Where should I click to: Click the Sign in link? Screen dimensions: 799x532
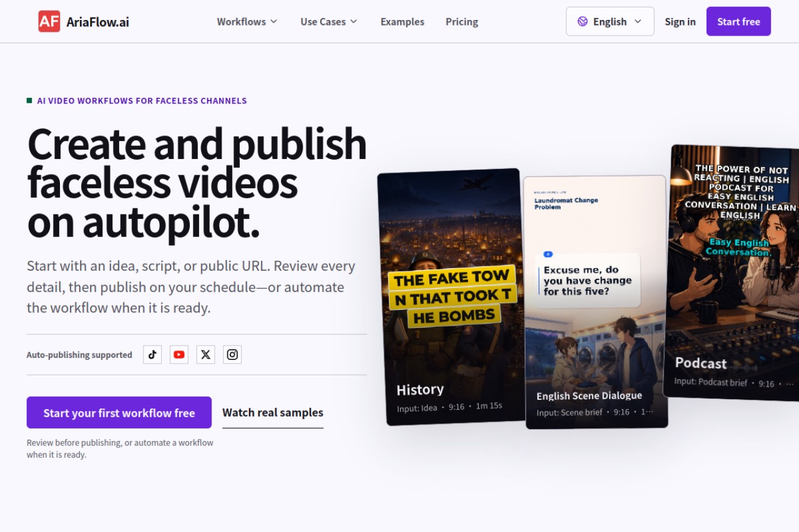[680, 22]
